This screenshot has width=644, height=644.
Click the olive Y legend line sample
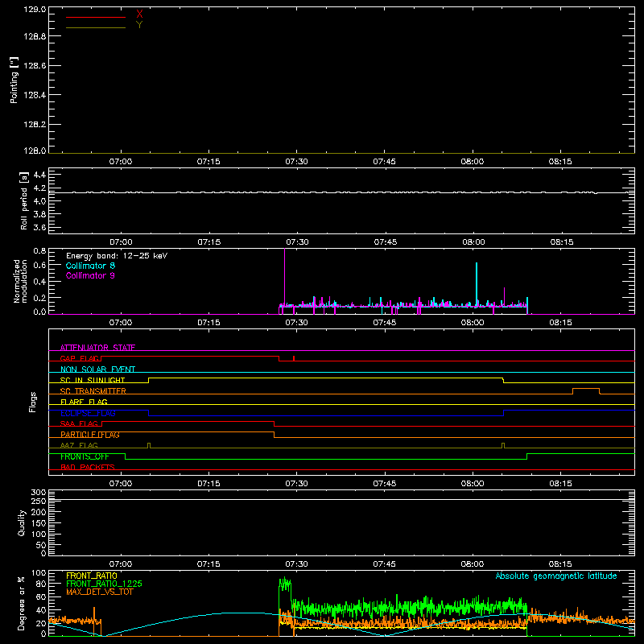point(96,27)
